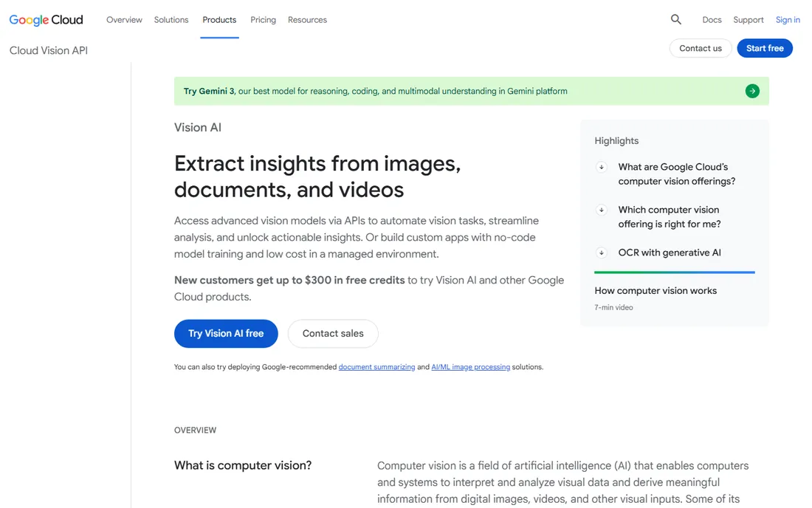This screenshot has width=812, height=508.
Task: Open the Cloud Vision API title link
Action: pyautogui.click(x=49, y=50)
